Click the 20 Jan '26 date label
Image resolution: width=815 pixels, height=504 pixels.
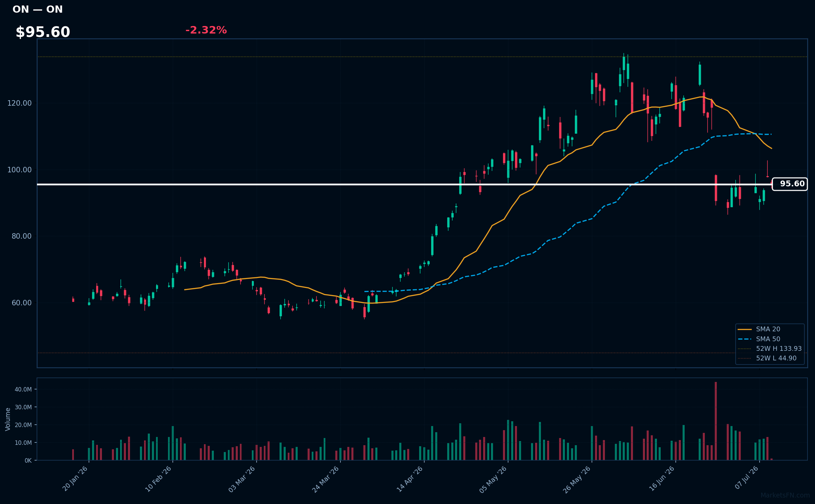pos(75,479)
